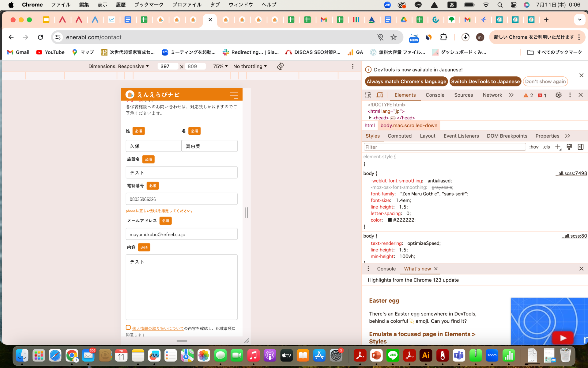588x368 pixels.
Task: Click the Console panel tab in DevTools
Action: point(435,94)
